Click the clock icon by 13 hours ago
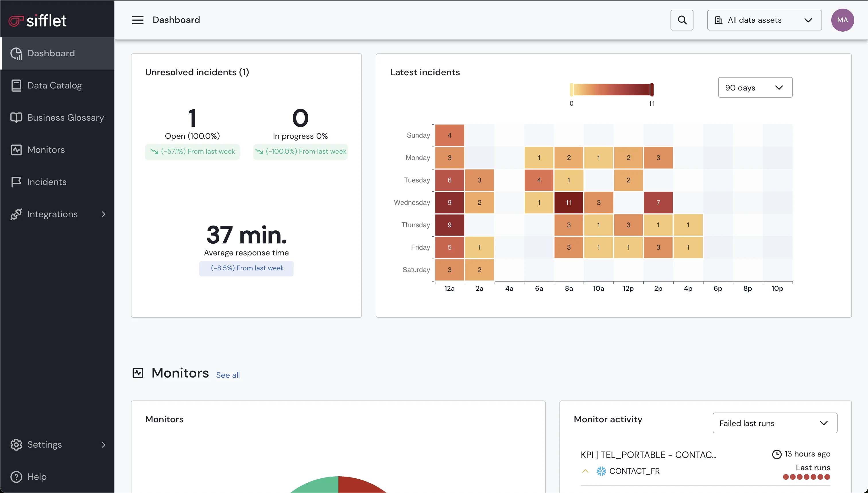The image size is (868, 493). 777,454
